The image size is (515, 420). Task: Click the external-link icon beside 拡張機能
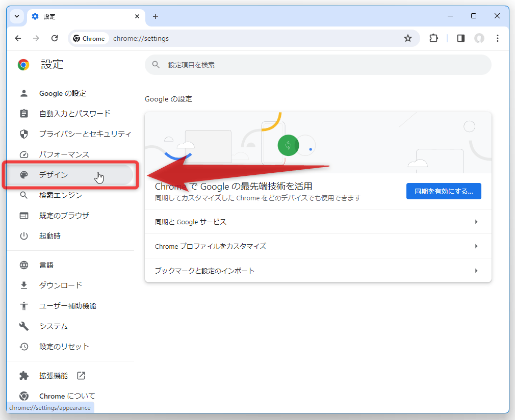click(81, 376)
